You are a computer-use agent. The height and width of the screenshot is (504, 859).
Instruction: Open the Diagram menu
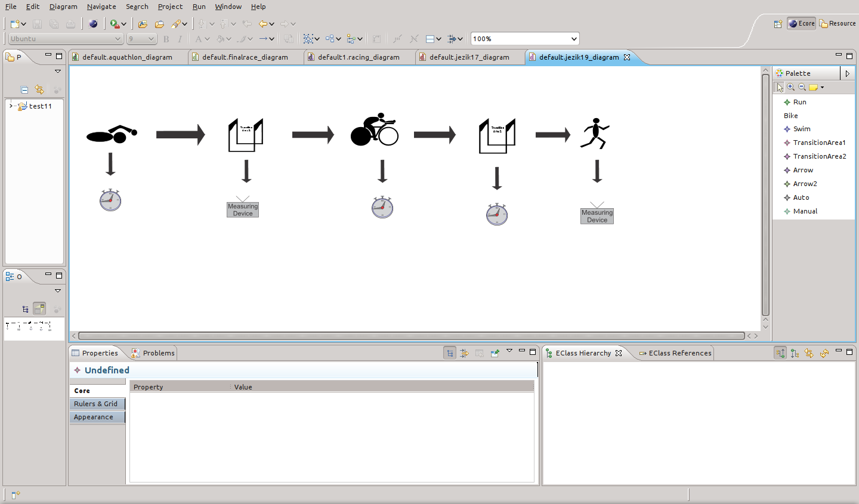point(63,7)
